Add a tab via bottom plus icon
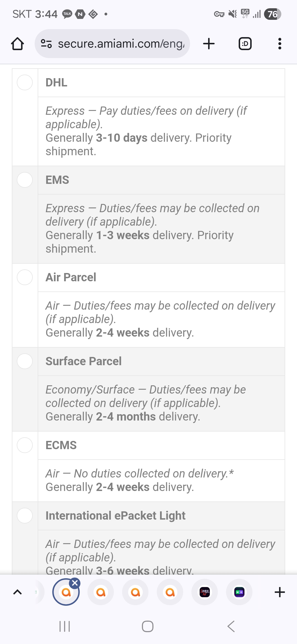 (280, 592)
